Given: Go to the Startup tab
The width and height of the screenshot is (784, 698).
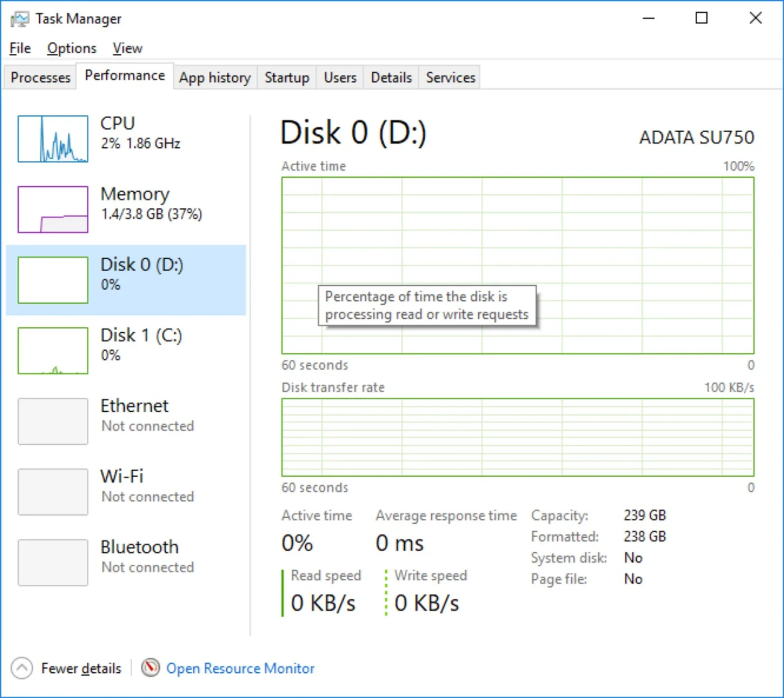Looking at the screenshot, I should (287, 77).
